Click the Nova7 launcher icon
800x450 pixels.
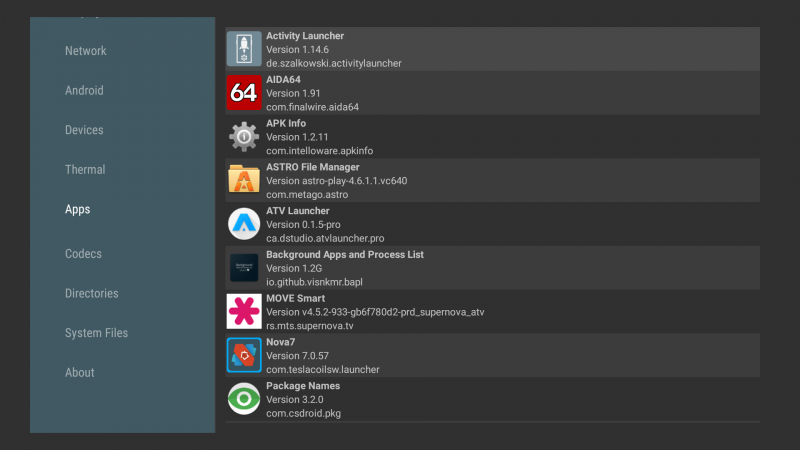pos(244,355)
